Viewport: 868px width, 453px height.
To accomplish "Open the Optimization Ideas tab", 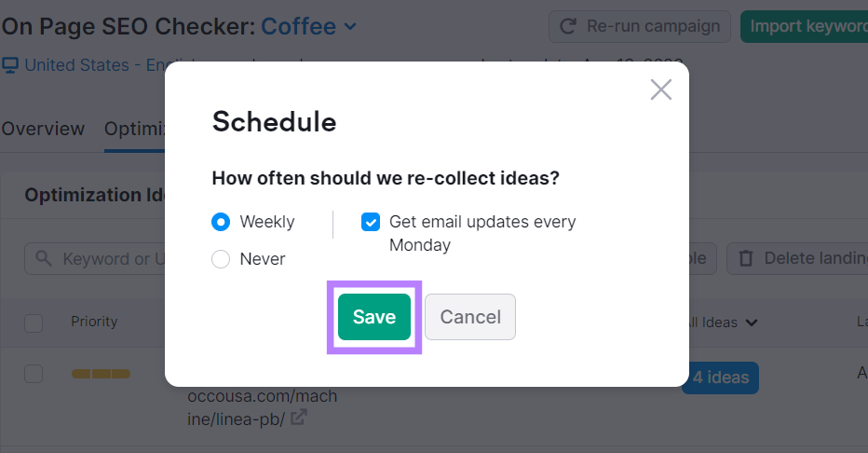I will (134, 129).
